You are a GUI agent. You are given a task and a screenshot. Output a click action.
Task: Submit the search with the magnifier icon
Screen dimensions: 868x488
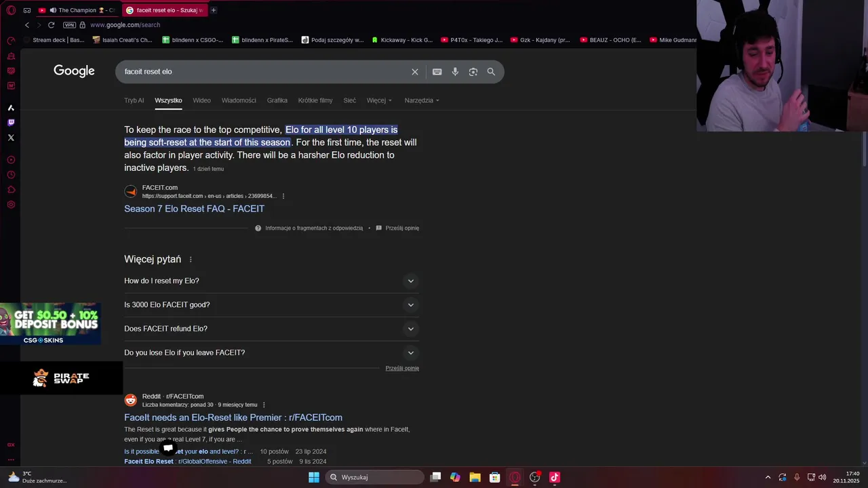click(491, 72)
